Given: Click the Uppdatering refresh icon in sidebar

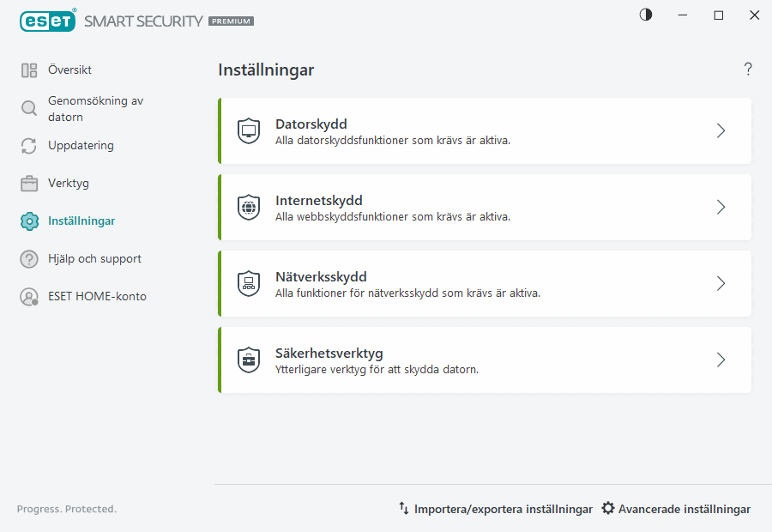Looking at the screenshot, I should pyautogui.click(x=28, y=146).
